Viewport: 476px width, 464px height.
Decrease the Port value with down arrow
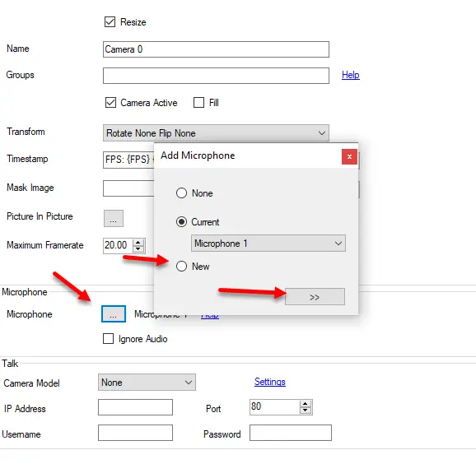306,411
